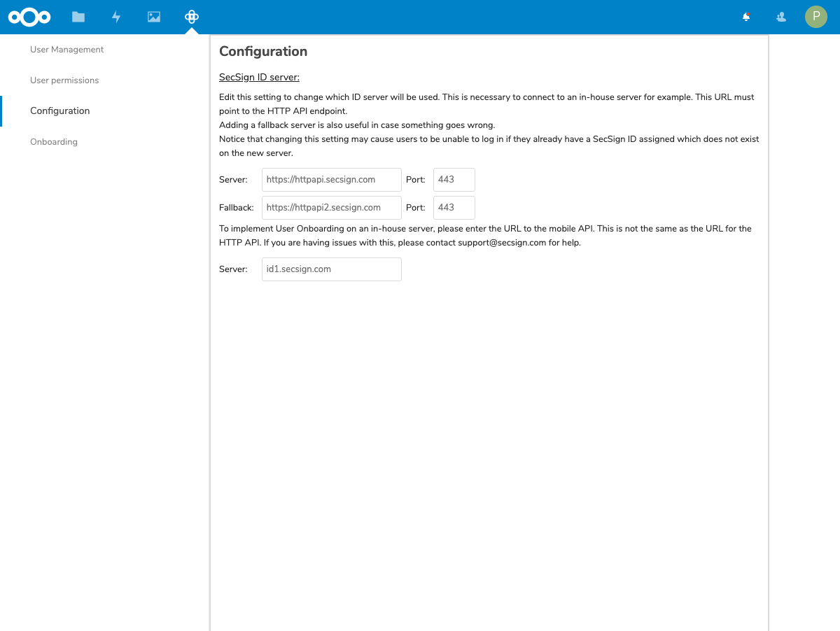This screenshot has height=631, width=840.
Task: Click the Configuration page title
Action: click(263, 51)
